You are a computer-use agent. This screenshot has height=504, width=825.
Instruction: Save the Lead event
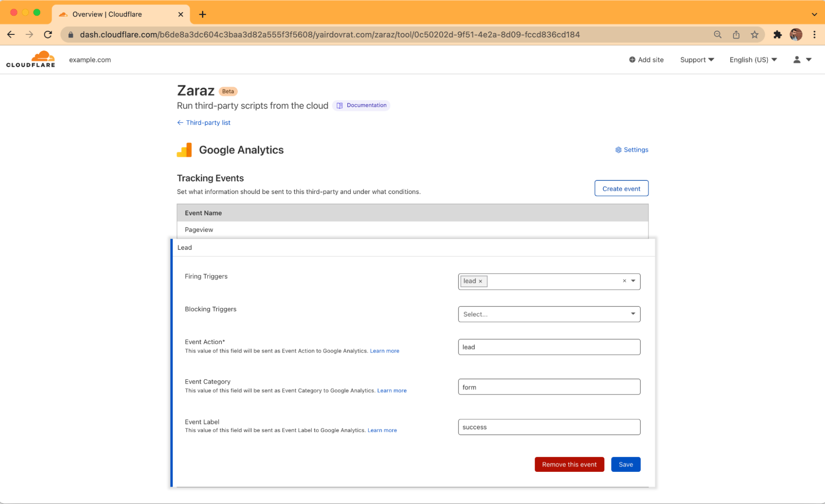click(626, 464)
